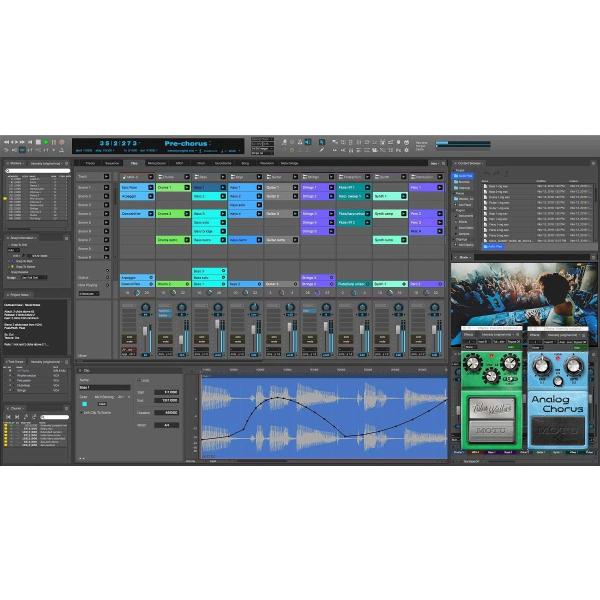This screenshot has width=600, height=600.
Task: Trigger the Decoration clip in the first column
Action: click(135, 213)
